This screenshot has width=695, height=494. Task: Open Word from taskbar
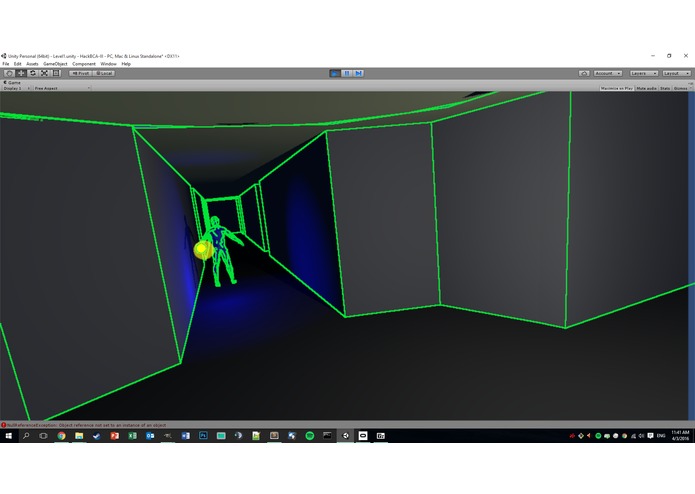click(x=185, y=436)
